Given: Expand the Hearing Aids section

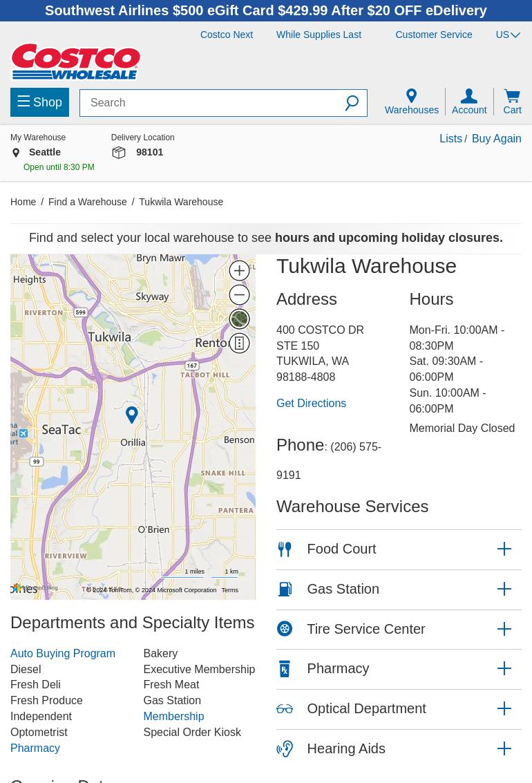Looking at the screenshot, I should click(504, 748).
